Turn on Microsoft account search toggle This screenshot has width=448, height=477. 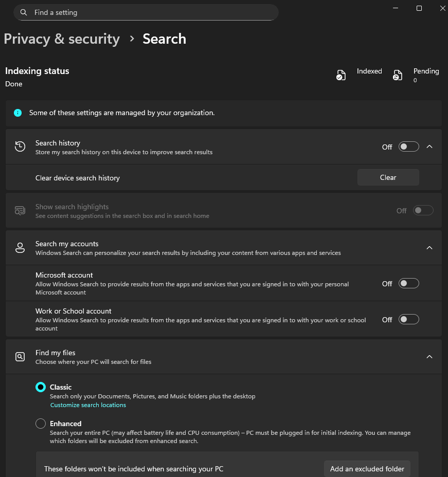point(409,283)
